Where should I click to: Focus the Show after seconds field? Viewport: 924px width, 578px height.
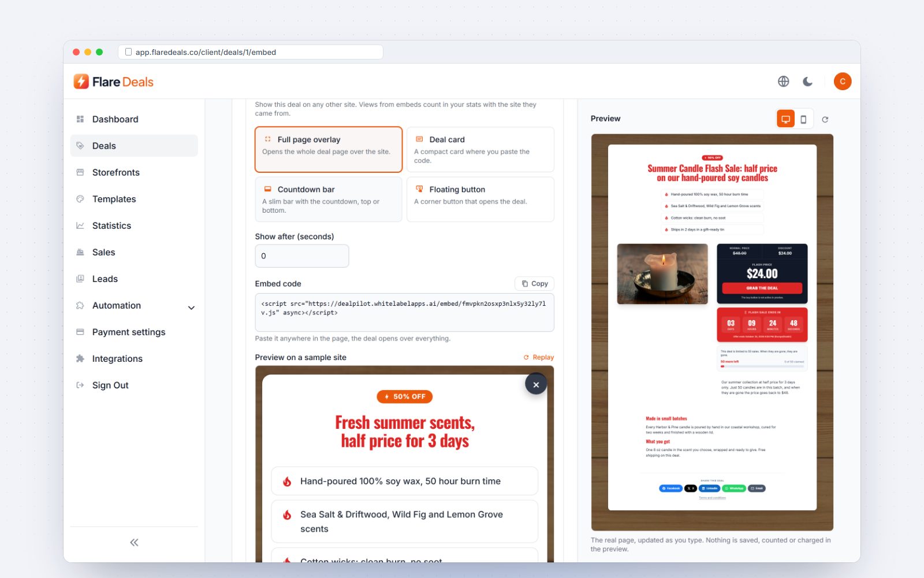coord(302,256)
